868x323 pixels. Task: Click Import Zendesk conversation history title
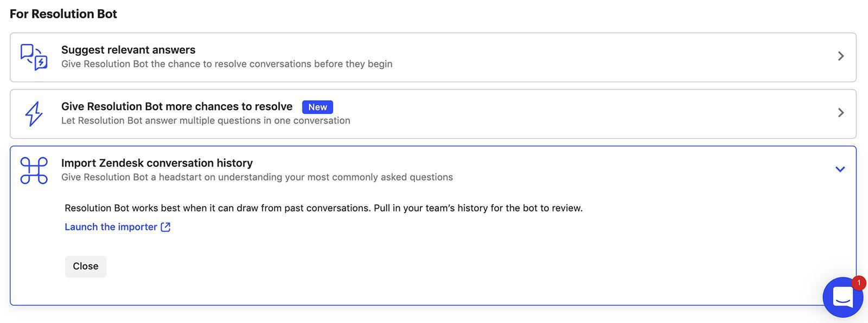(x=157, y=163)
